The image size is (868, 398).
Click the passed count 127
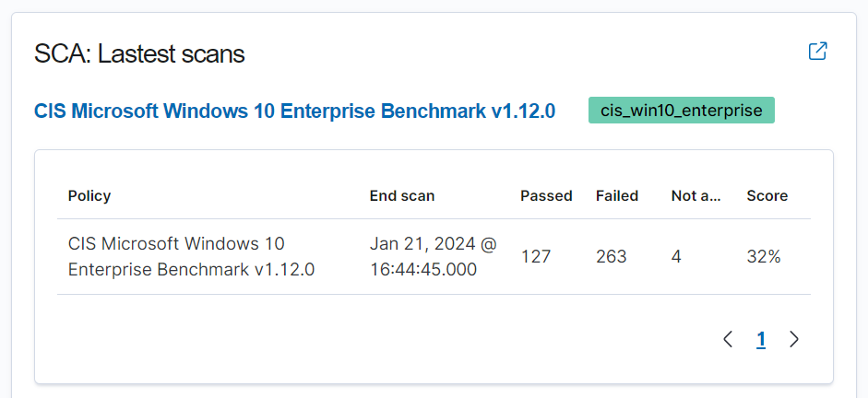click(536, 257)
